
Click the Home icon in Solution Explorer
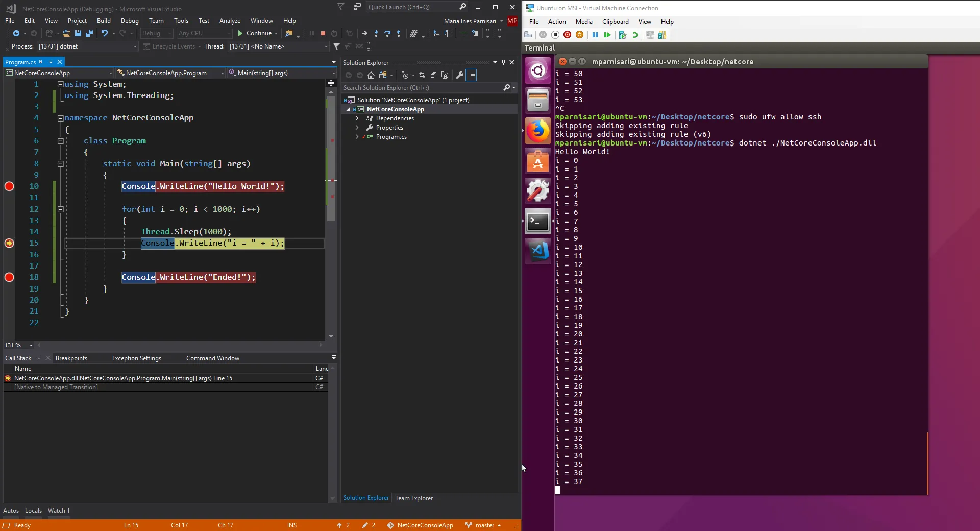click(x=371, y=75)
